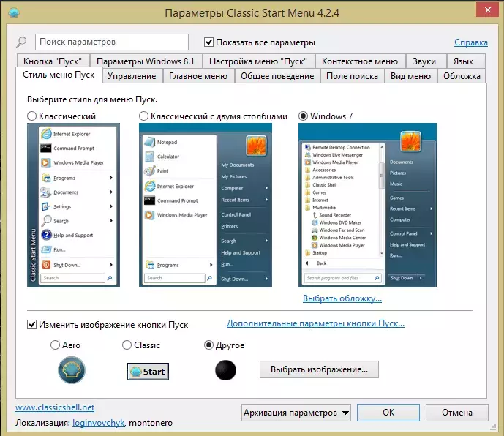The height and width of the screenshot is (436, 504).
Task: Switch to 'Параметры Windows 8.1' tab
Action: coord(146,61)
